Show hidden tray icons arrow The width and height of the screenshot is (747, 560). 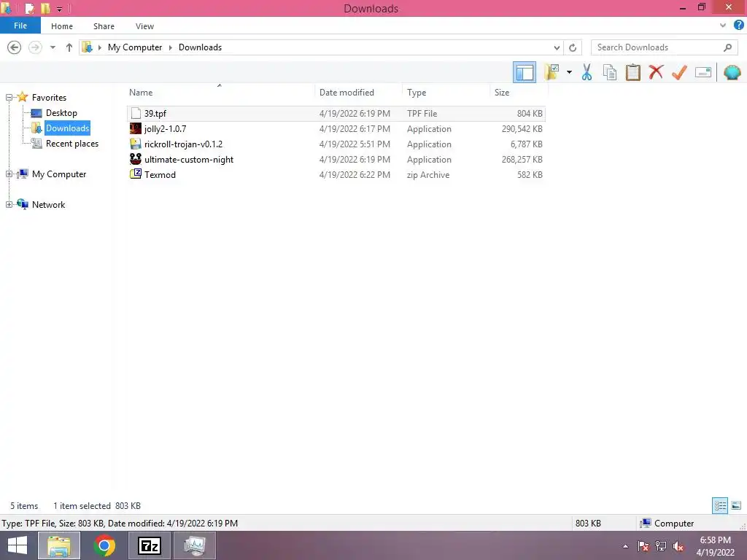(625, 546)
